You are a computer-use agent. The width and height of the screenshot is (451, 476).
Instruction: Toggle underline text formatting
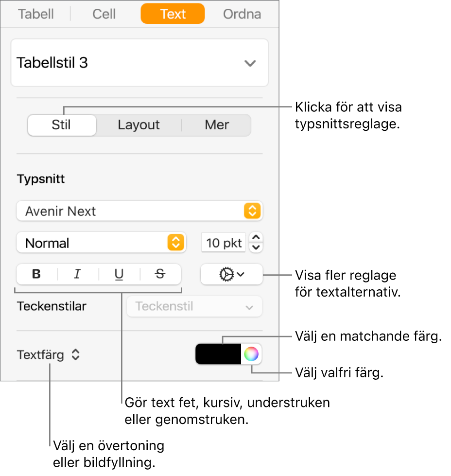tap(119, 274)
